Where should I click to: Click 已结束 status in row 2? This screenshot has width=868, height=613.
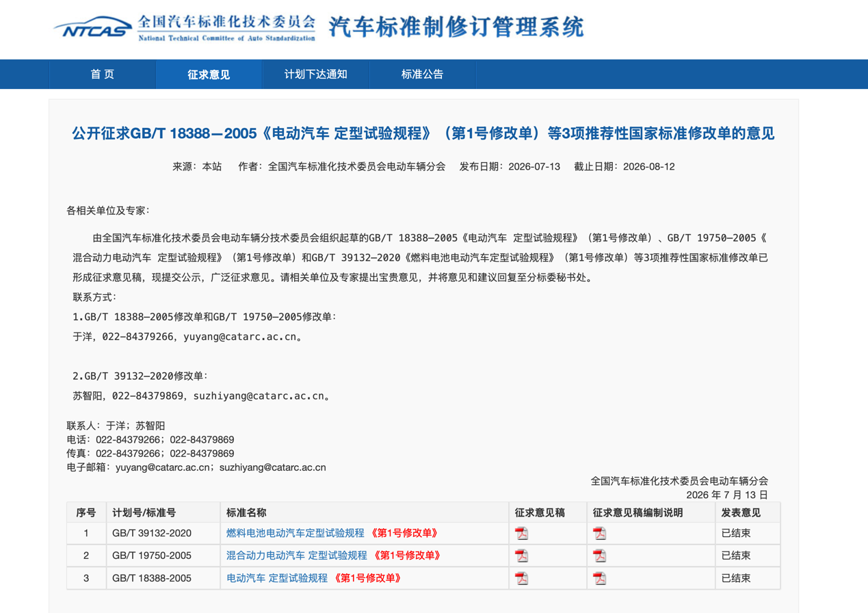pos(736,556)
